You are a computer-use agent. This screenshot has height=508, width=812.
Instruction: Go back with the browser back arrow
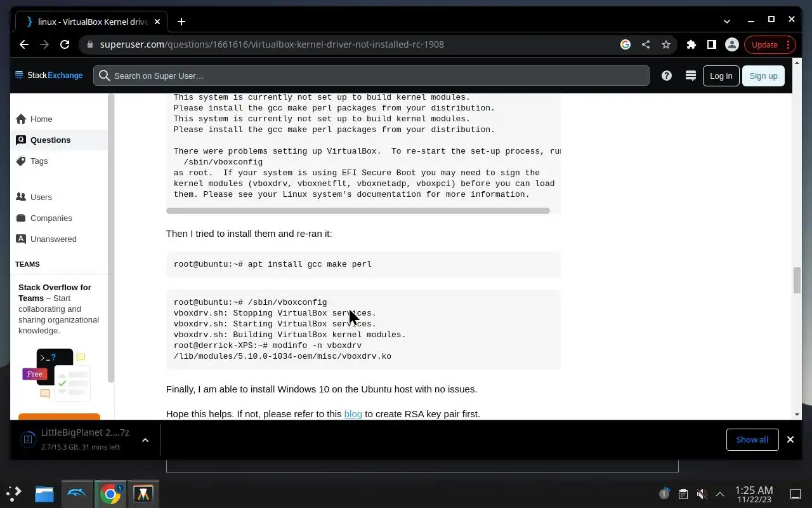click(24, 44)
